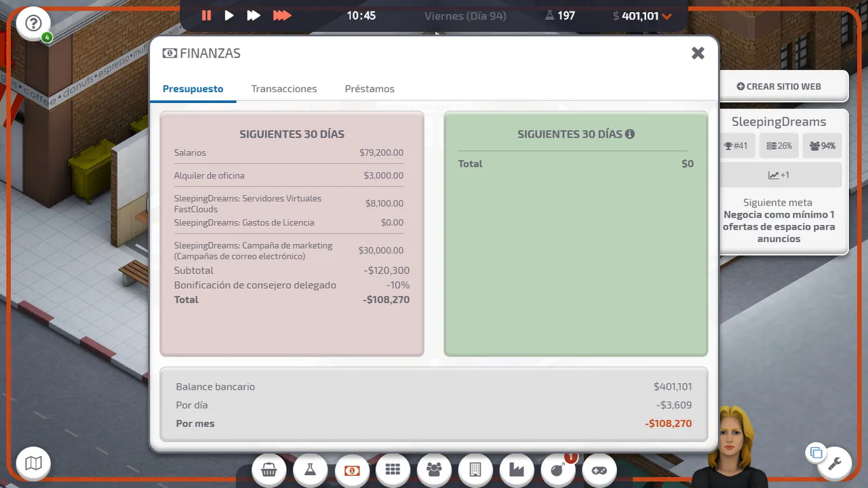Viewport: 868px width, 488px height.
Task: Click the +1 trend chart indicator
Action: point(778,175)
